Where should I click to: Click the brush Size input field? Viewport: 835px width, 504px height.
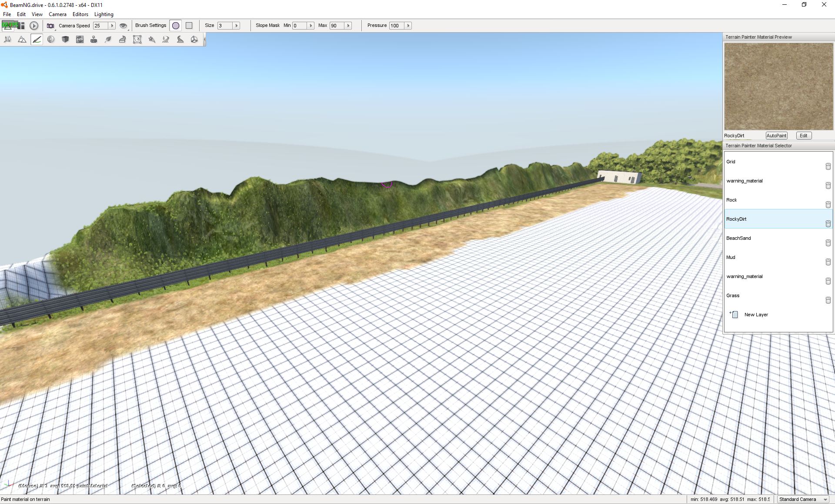pyautogui.click(x=225, y=26)
